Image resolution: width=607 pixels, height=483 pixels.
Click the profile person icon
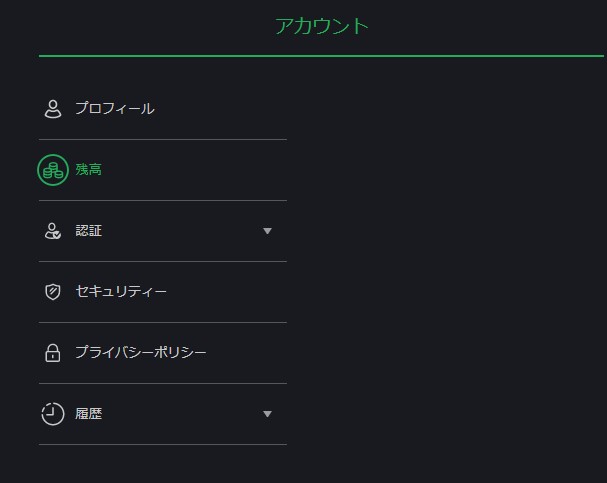coord(53,109)
